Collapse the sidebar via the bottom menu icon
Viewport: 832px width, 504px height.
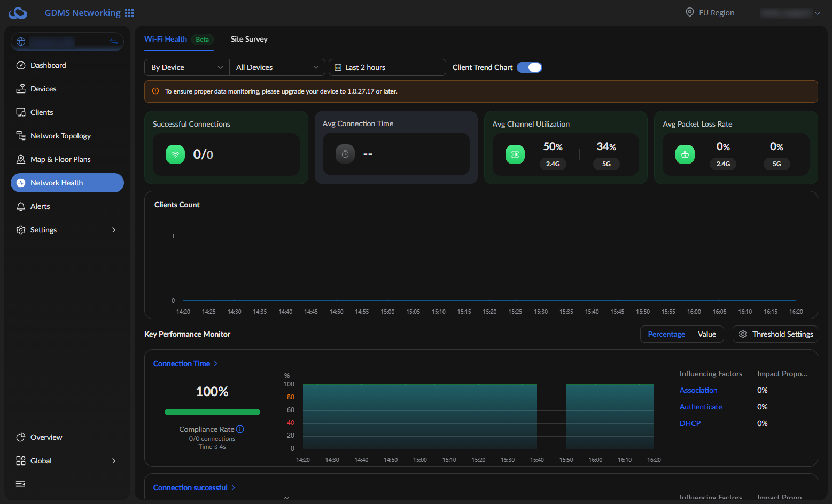point(20,484)
